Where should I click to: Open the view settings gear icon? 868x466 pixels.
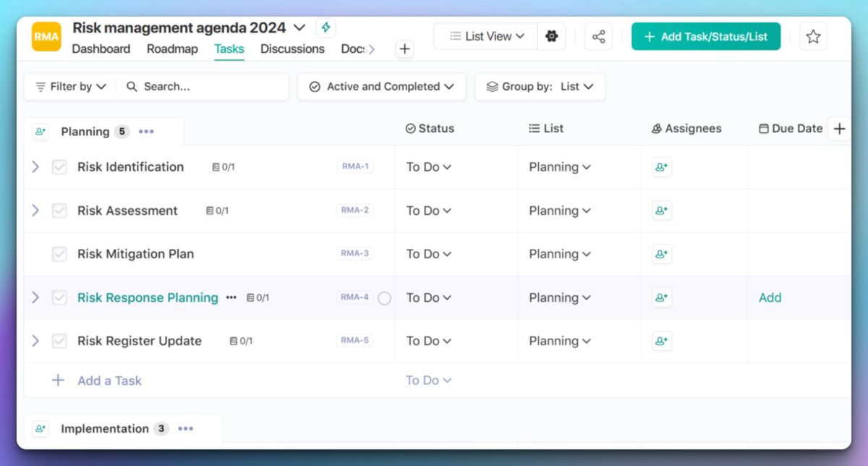click(552, 35)
